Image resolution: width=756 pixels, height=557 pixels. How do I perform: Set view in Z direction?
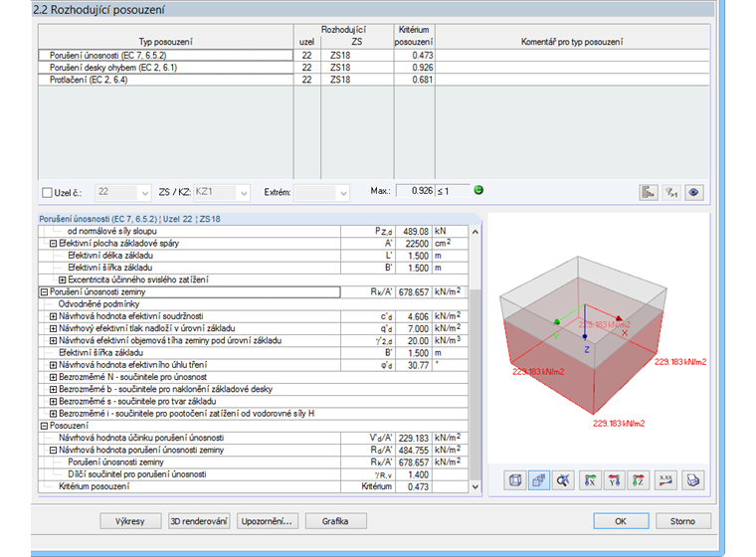coord(638,480)
